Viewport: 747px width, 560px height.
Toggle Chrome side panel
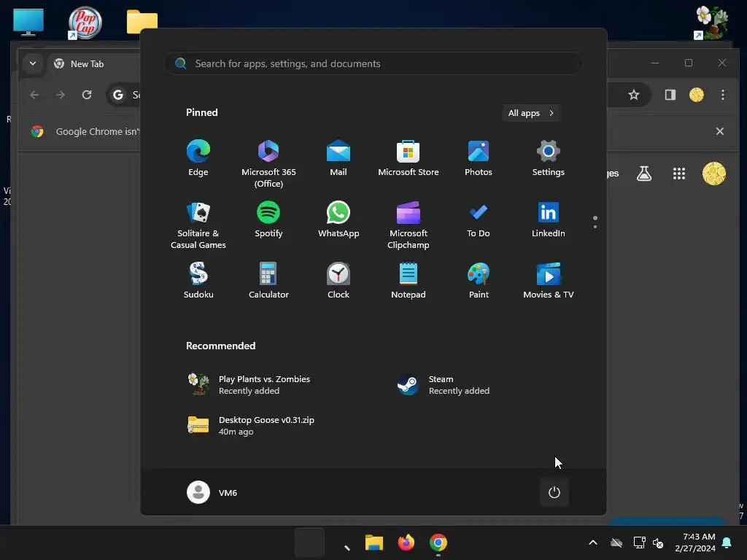point(670,95)
